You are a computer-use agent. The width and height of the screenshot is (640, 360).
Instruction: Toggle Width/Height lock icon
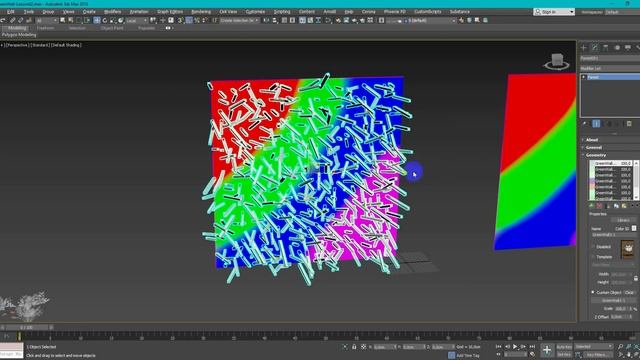(x=636, y=278)
